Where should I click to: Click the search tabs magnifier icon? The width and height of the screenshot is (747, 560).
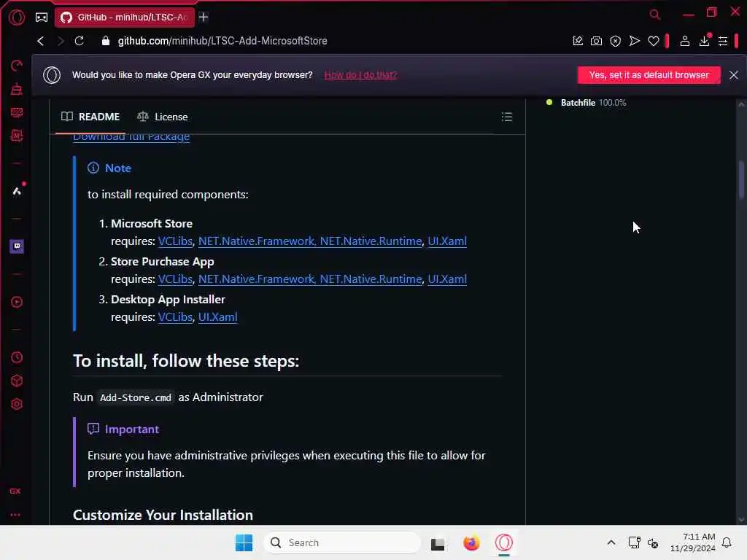pyautogui.click(x=654, y=15)
